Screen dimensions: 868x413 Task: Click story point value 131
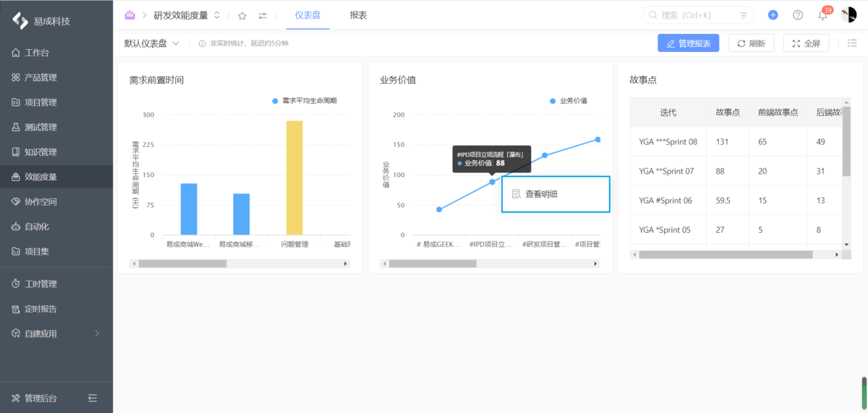722,142
